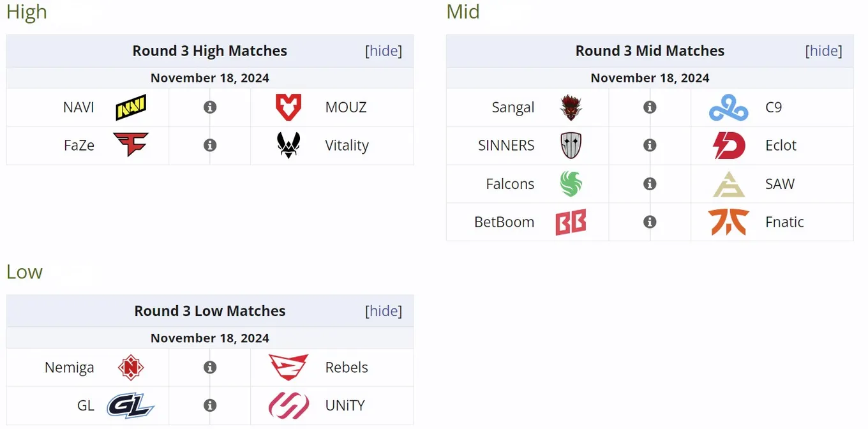Screen dimensions: 868x429
Task: Click the Falcons green bird logo
Action: [x=571, y=184]
